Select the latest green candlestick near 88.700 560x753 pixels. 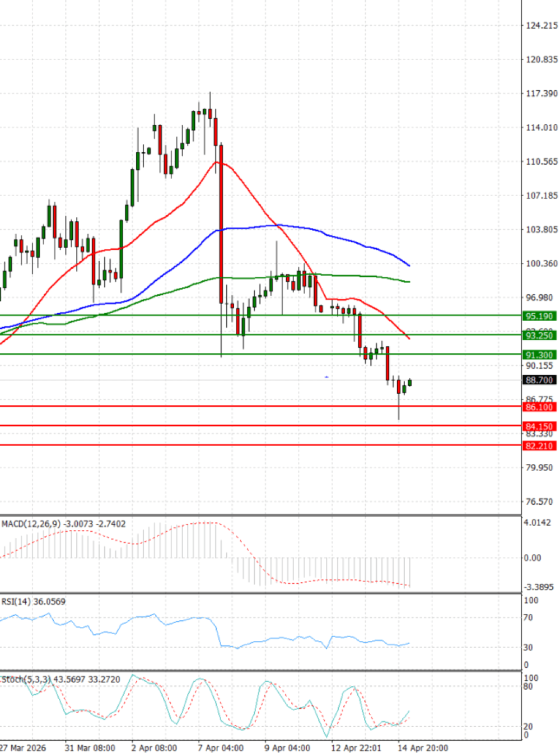[410, 383]
